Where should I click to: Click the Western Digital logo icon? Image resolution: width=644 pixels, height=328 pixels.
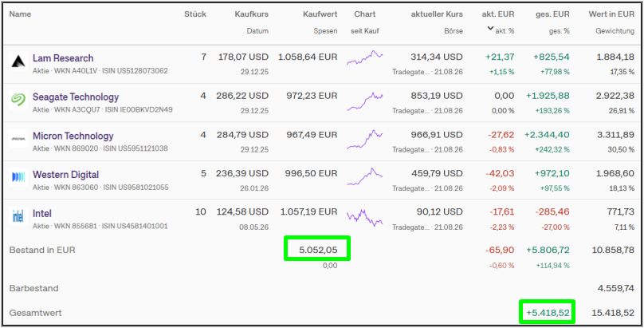pos(18,177)
